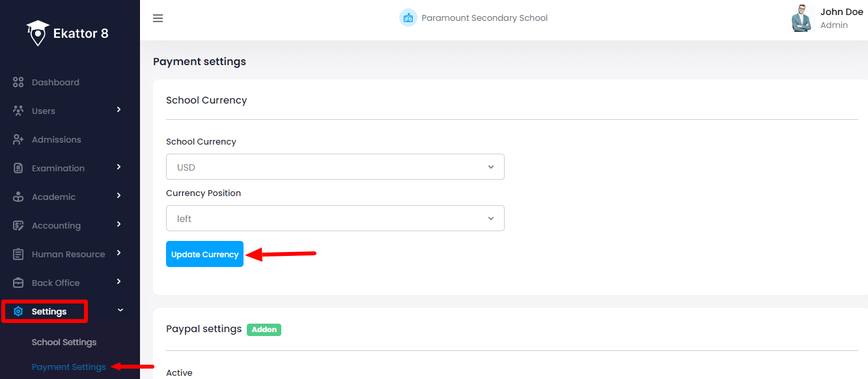The image size is (868, 379).
Task: Click the Update Currency button
Action: pos(204,255)
